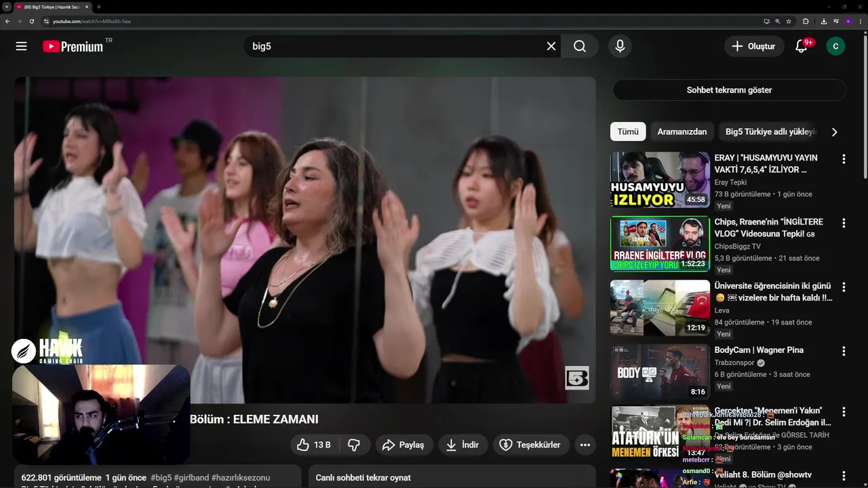Viewport: 868px width, 488px height.
Task: Open options for Üniversite öğrencisinin iki günü
Action: 844,287
